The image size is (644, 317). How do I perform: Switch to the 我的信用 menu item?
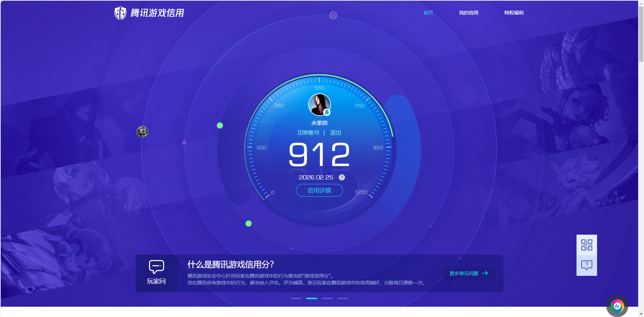[x=469, y=13]
